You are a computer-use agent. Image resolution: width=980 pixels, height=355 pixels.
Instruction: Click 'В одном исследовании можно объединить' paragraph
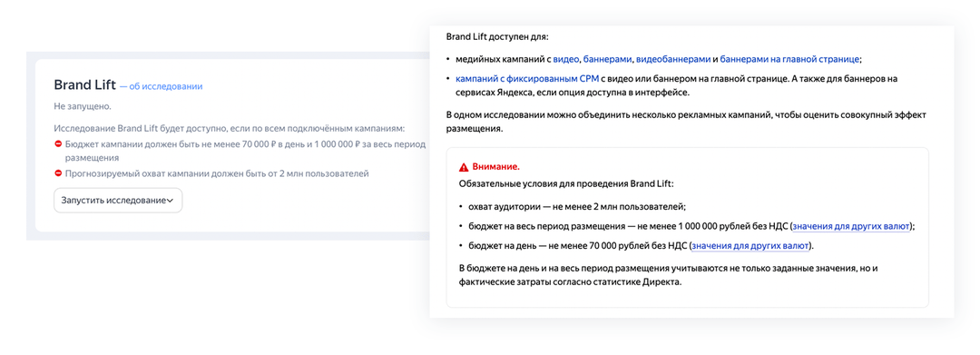point(686,123)
